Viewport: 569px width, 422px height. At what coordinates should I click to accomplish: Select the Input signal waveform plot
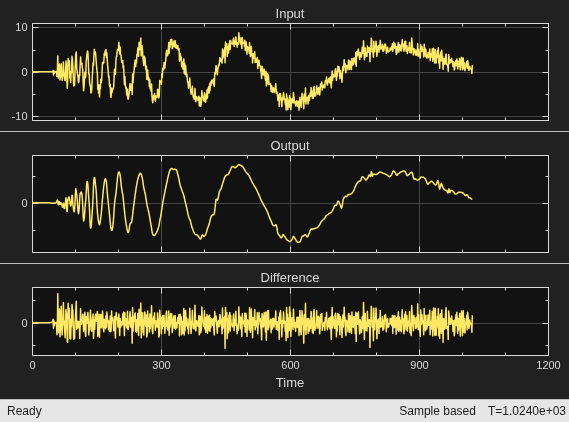point(290,72)
